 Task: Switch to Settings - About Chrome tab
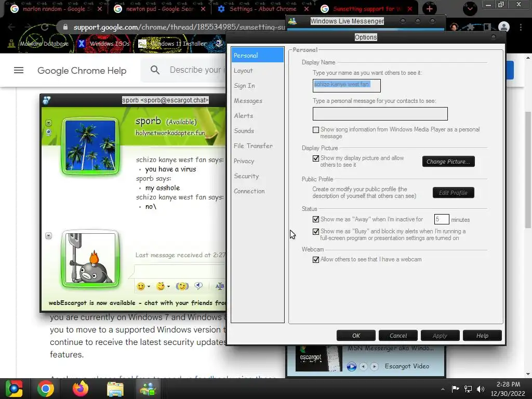click(263, 9)
